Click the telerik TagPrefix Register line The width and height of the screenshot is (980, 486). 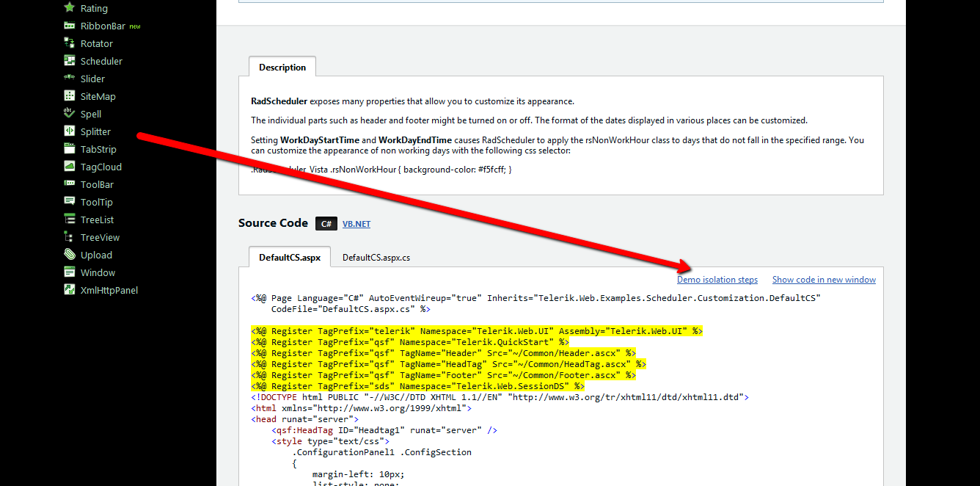tap(477, 331)
